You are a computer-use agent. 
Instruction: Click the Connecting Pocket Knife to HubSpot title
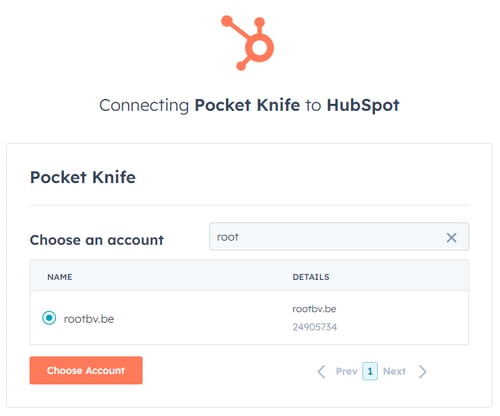point(249,105)
